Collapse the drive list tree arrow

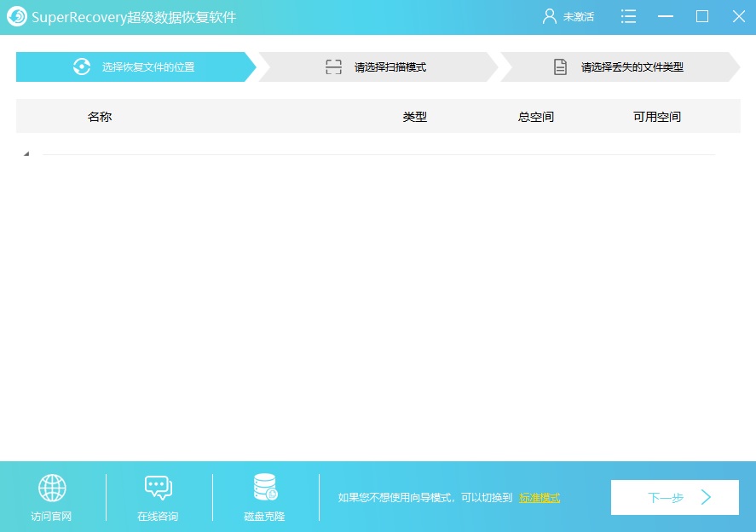point(26,153)
